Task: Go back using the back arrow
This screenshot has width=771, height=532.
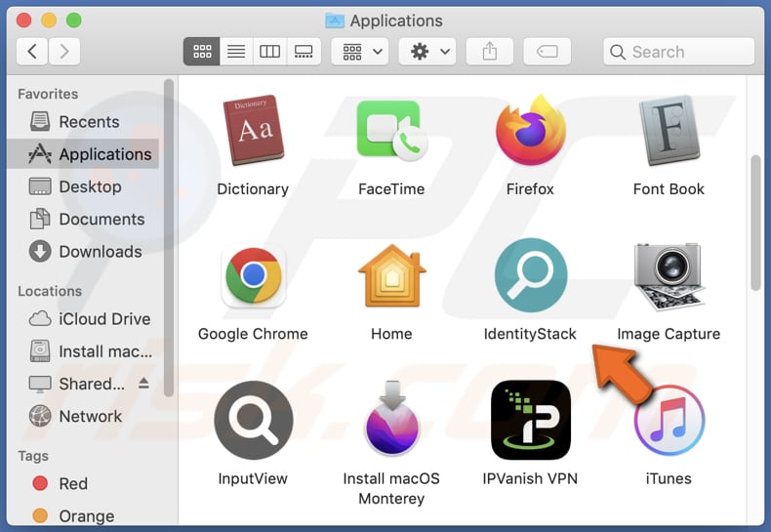Action: (x=32, y=52)
